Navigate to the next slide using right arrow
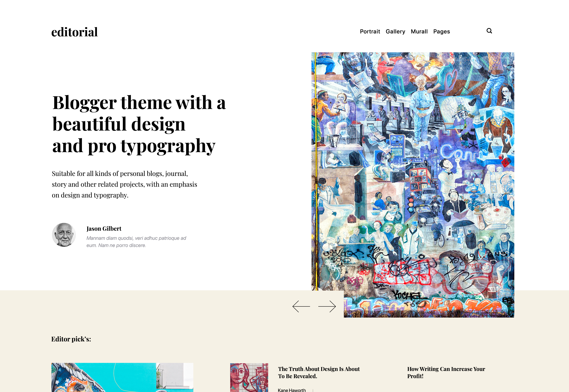This screenshot has height=392, width=569. click(327, 306)
